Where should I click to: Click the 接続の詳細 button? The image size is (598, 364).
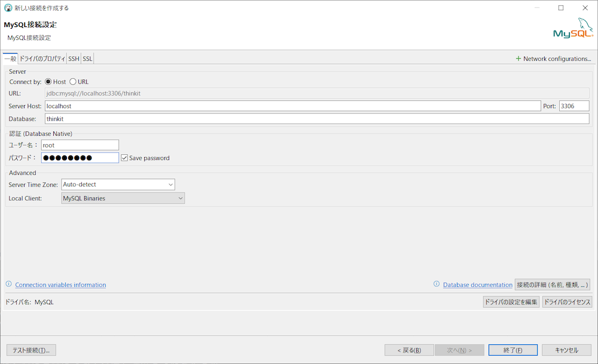[552, 285]
